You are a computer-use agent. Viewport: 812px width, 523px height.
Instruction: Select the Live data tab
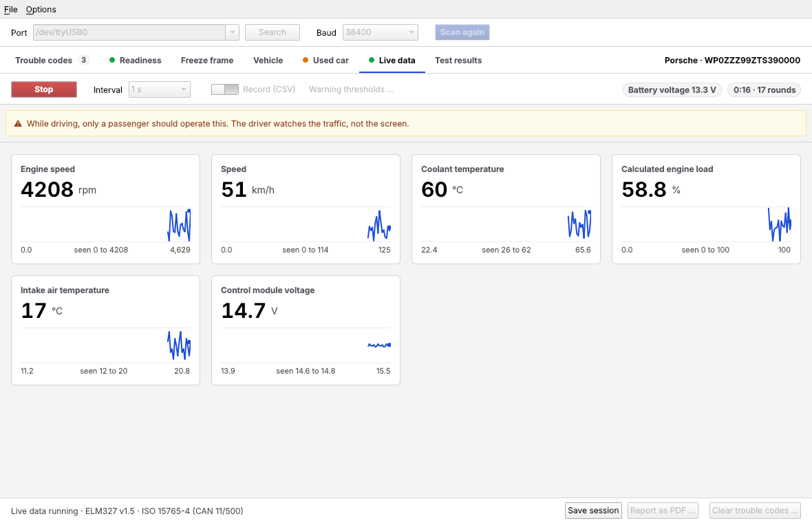coord(392,60)
